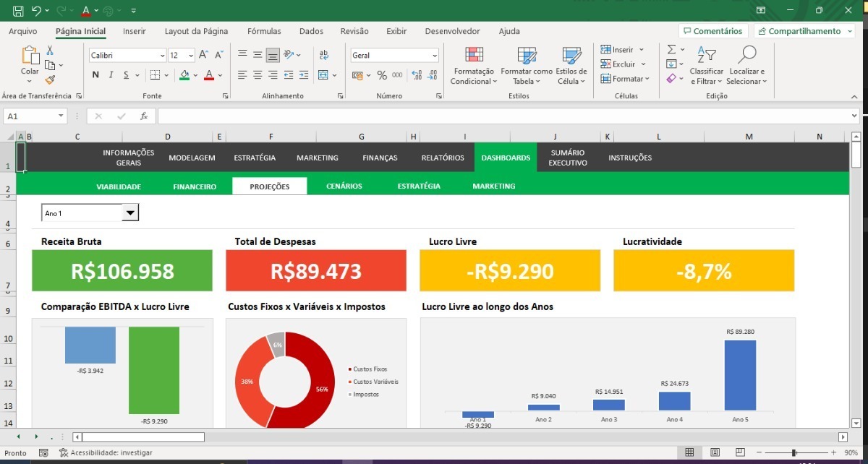
Task: Select the AutoSum (Σ) icon
Action: pos(671,50)
